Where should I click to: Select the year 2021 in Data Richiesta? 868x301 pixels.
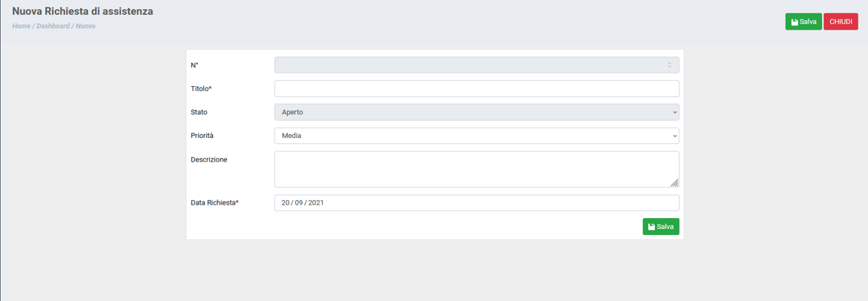point(316,202)
